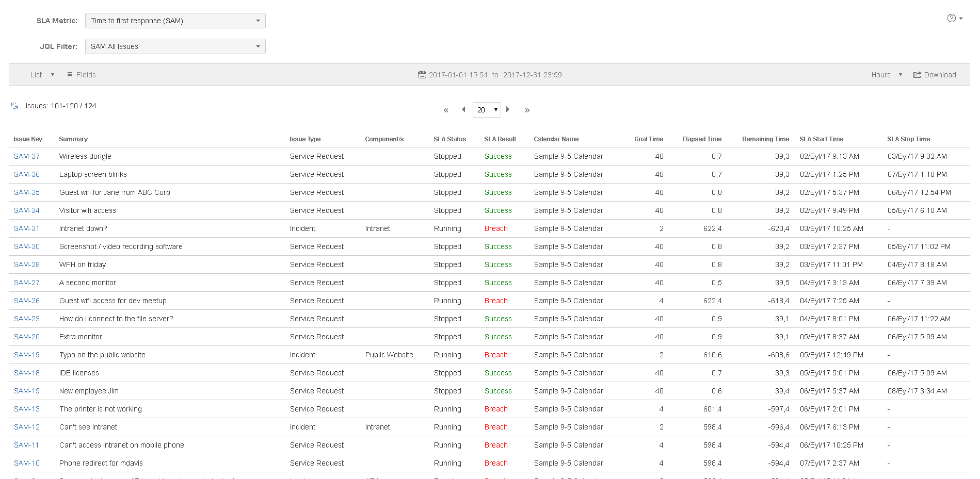Click the help question mark icon
The height and width of the screenshot is (479, 980).
(x=951, y=18)
